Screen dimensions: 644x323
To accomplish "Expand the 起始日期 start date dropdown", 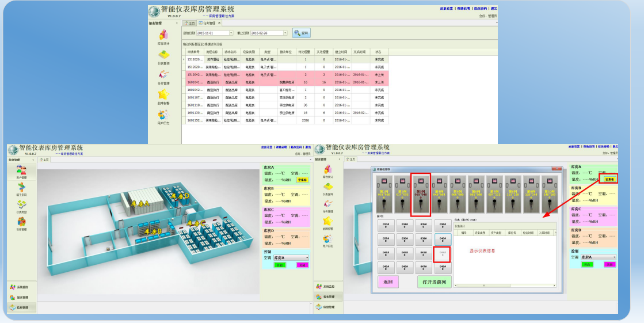I will click(x=231, y=33).
